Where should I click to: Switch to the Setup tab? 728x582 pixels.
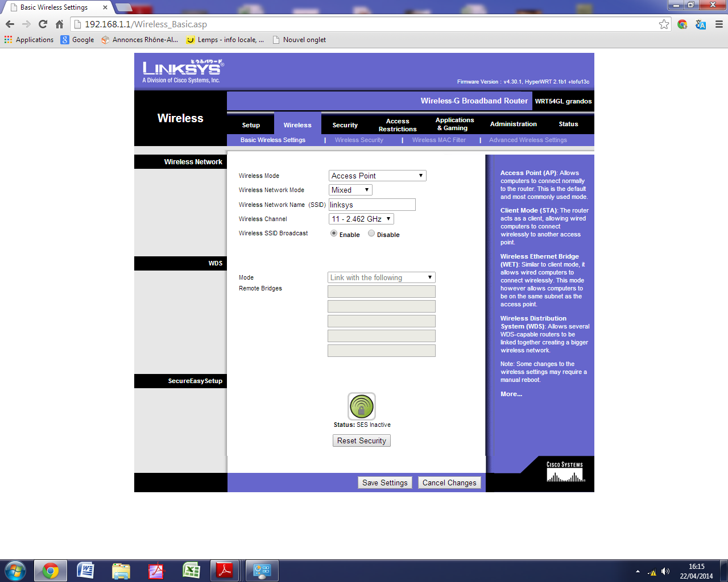[x=251, y=125]
